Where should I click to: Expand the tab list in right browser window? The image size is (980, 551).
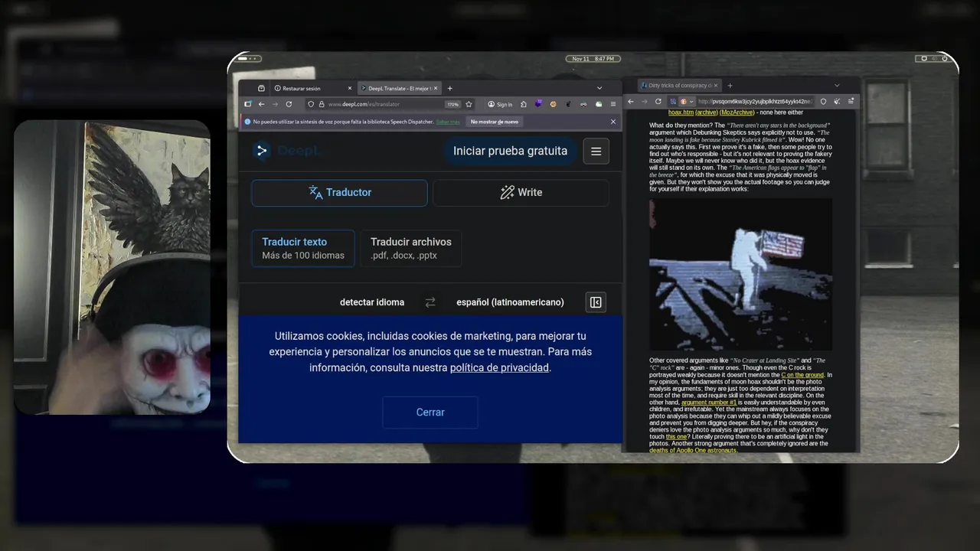837,86
